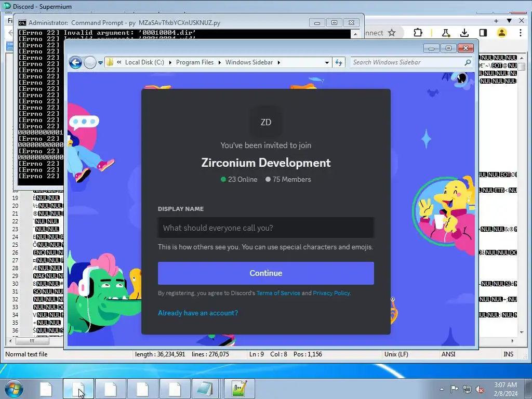Click the Command Prompt title bar icon

(x=22, y=23)
